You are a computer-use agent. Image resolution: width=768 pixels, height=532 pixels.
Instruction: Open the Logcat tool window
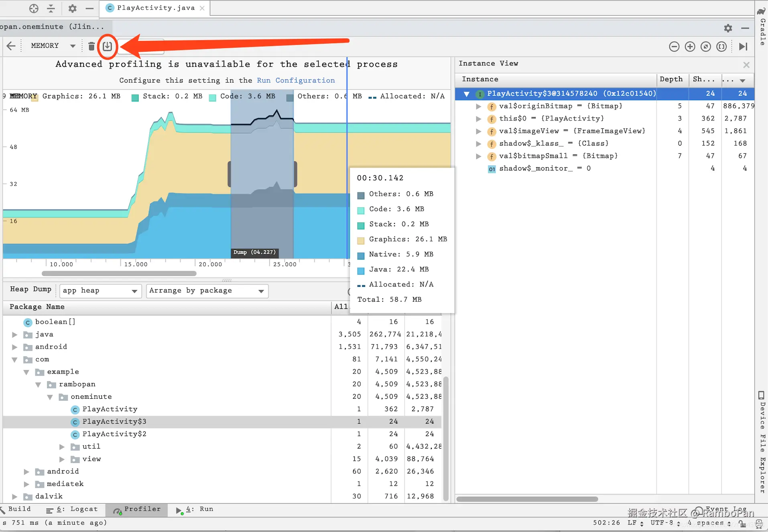(x=72, y=509)
